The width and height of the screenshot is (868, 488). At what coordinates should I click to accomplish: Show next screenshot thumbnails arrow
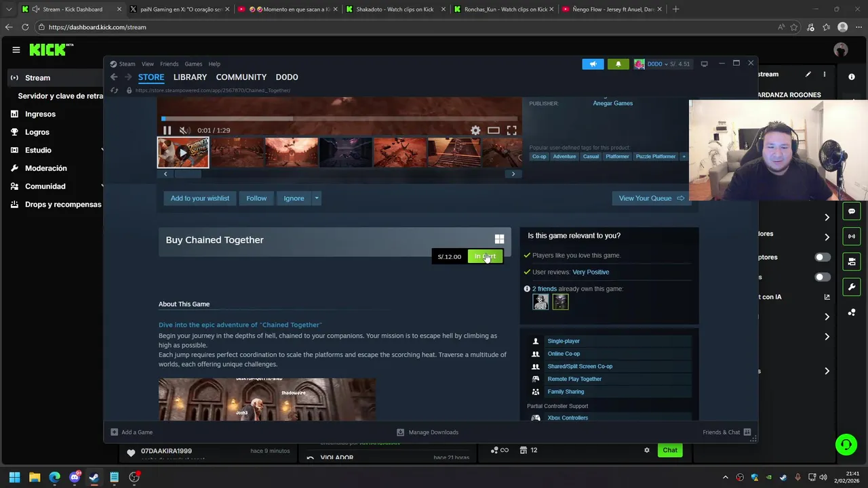(513, 174)
